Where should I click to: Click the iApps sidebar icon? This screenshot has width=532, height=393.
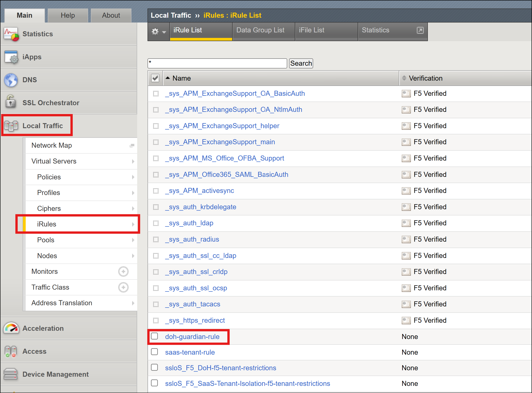coord(11,57)
